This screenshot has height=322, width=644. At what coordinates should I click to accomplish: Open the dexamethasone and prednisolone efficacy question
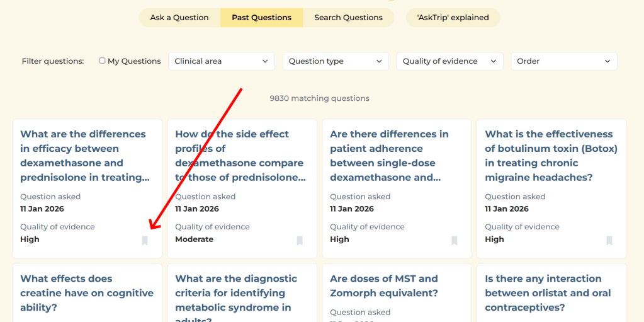pyautogui.click(x=83, y=156)
